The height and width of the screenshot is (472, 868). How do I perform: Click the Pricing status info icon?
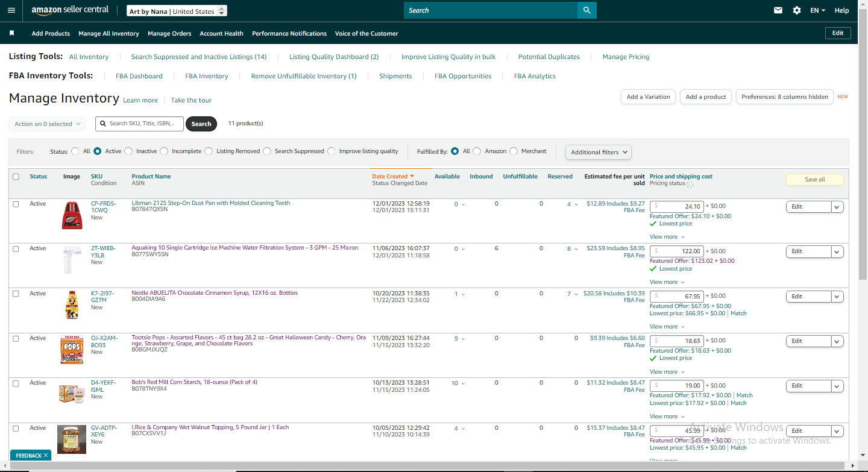click(690, 184)
